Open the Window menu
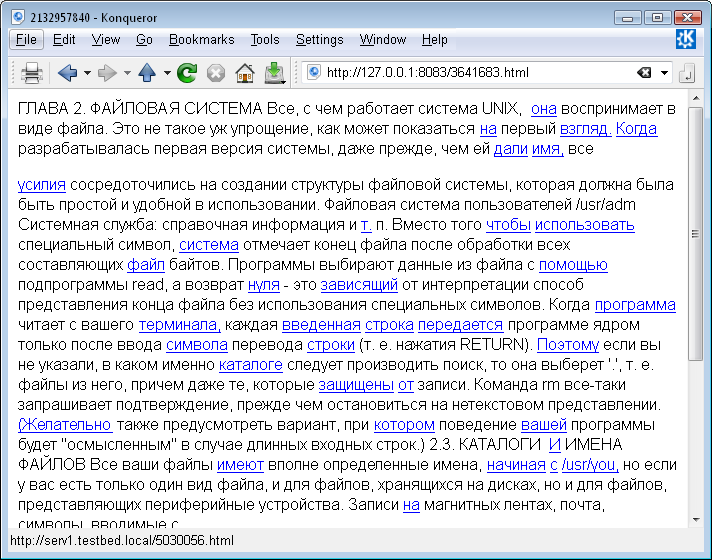This screenshot has height=560, width=712. [383, 40]
